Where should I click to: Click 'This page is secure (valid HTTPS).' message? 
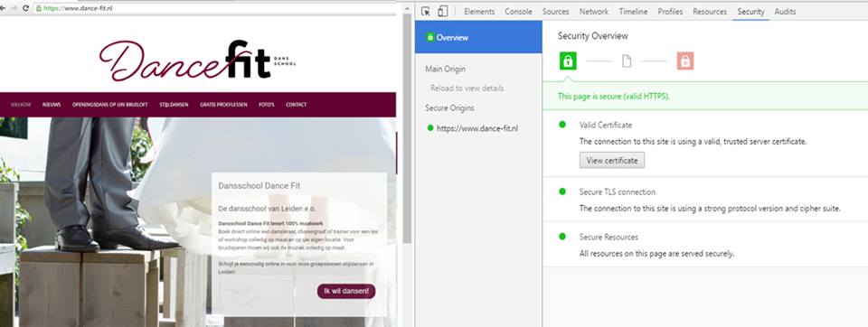(613, 97)
